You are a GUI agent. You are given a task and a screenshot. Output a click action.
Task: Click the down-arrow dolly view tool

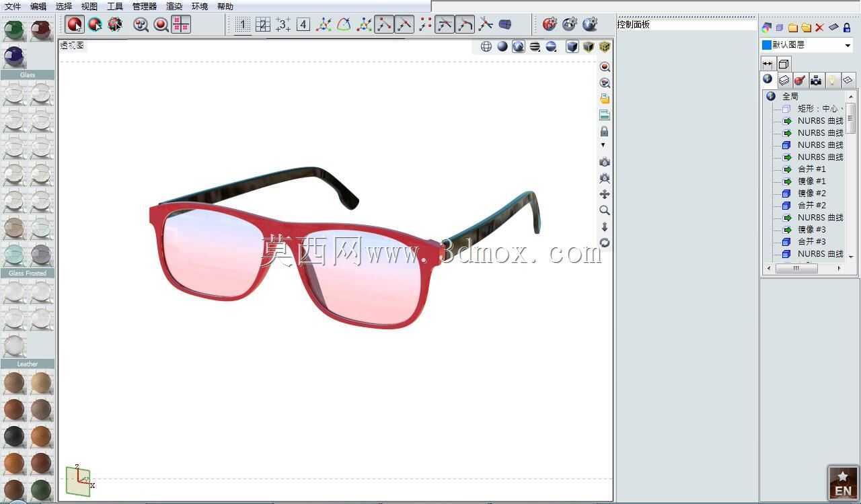[605, 226]
